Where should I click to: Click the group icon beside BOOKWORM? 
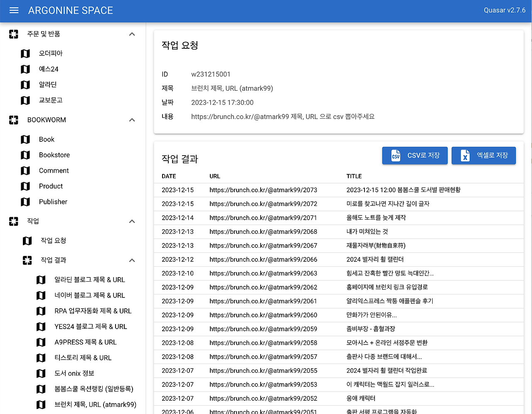click(x=14, y=120)
